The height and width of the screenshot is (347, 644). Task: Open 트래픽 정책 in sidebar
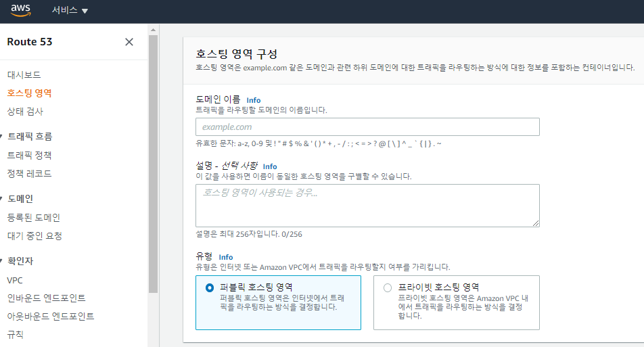pyautogui.click(x=29, y=155)
